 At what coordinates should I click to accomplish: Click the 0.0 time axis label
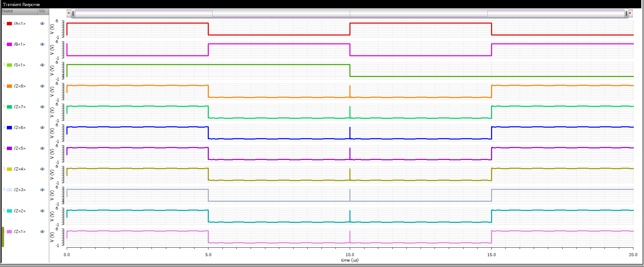67,255
